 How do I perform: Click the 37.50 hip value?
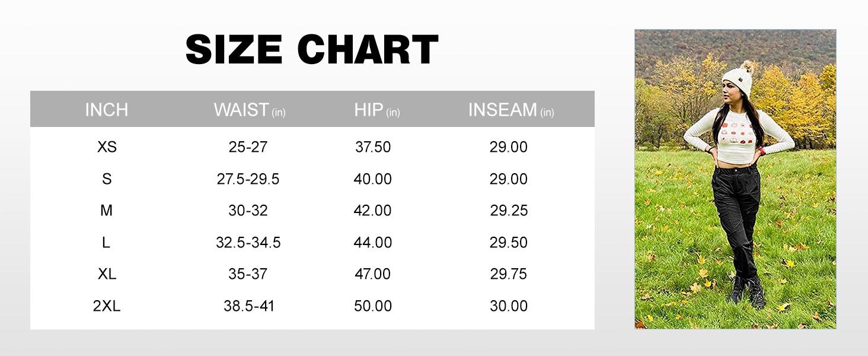[x=373, y=147]
